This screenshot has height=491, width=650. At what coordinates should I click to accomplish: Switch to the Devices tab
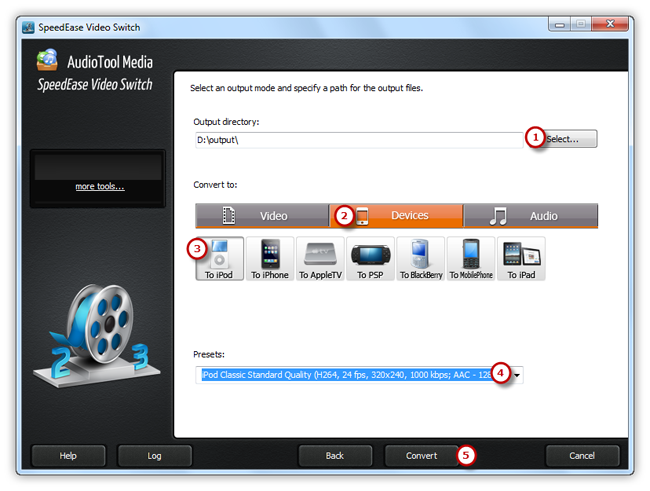point(396,216)
